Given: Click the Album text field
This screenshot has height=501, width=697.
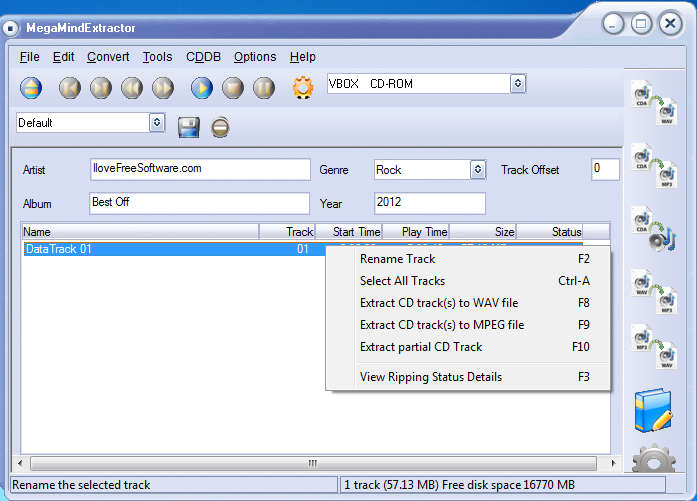Looking at the screenshot, I should (x=200, y=203).
